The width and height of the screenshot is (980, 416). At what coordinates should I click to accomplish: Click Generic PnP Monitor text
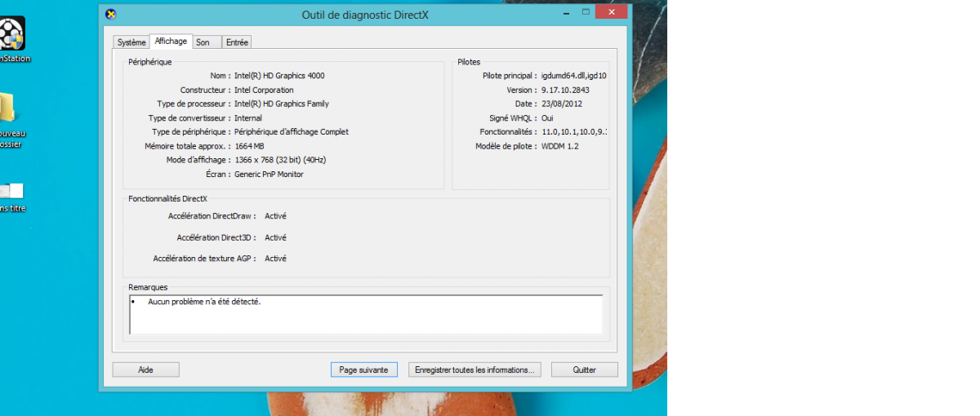pyautogui.click(x=269, y=174)
